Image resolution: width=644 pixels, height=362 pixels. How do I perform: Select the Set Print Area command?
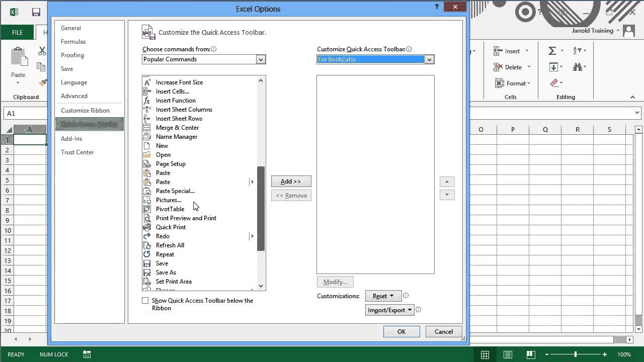click(x=174, y=282)
